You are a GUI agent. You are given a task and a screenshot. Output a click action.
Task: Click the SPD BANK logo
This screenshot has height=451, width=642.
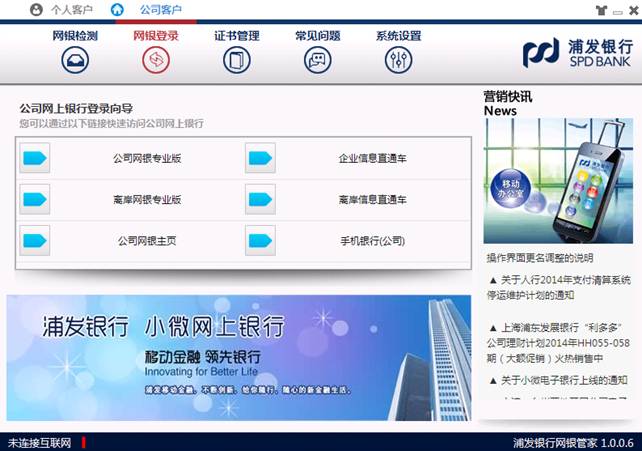coord(578,53)
